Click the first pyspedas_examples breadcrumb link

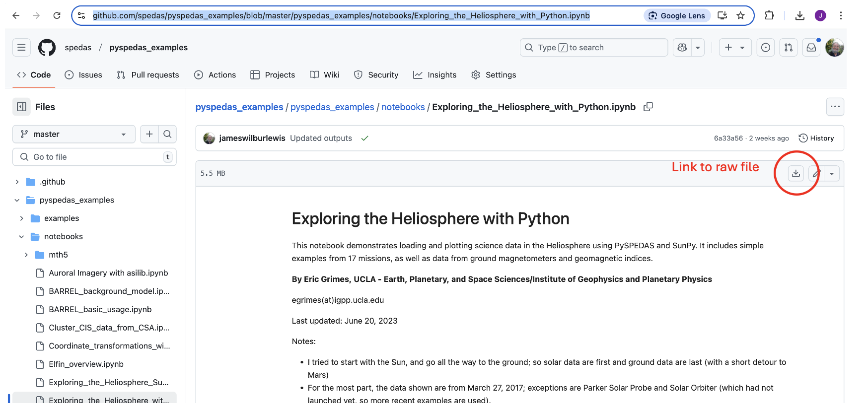point(239,107)
